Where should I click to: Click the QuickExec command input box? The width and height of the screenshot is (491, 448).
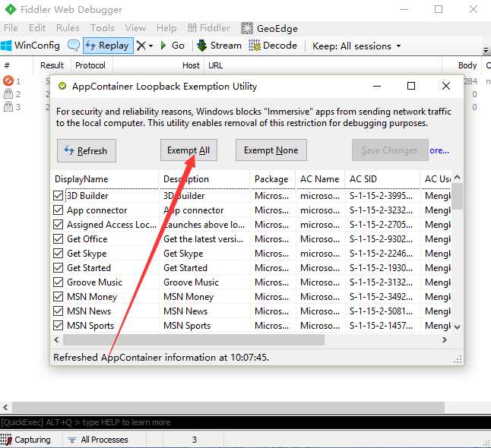pos(245,422)
